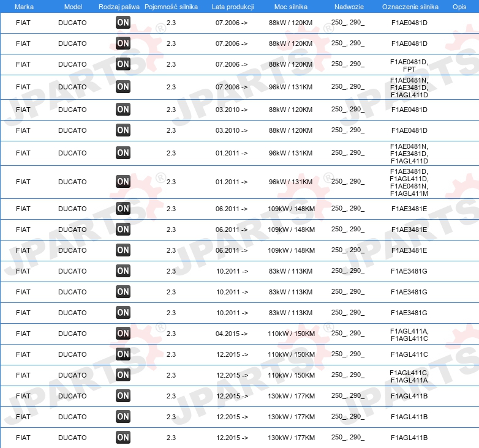Viewport: 479px width, 448px height.
Task: Click the Lata produkcji column header
Action: pyautogui.click(x=233, y=7)
